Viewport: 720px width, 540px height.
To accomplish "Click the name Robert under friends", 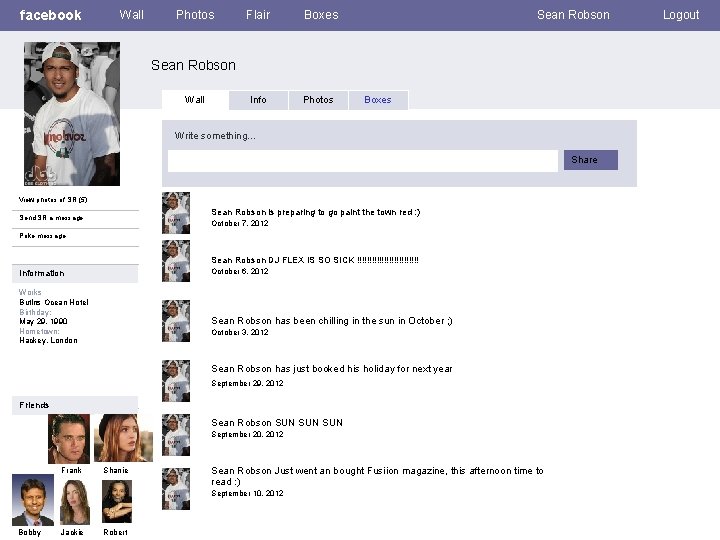I will click(115, 532).
